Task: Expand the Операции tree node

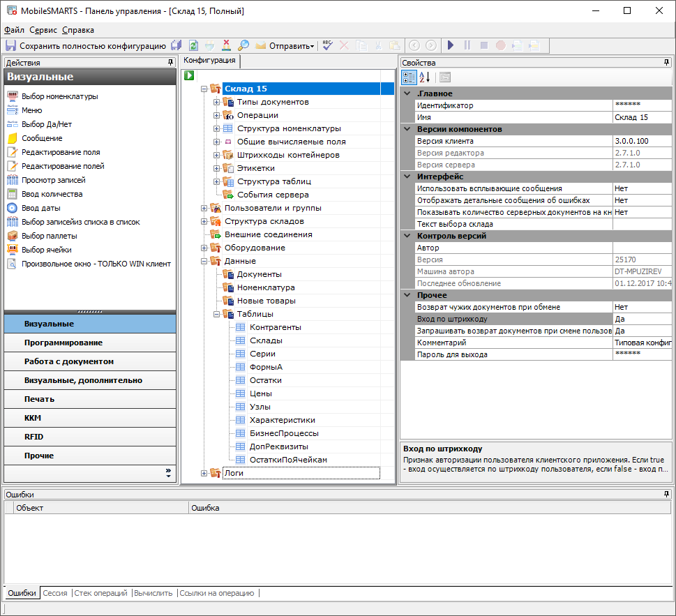Action: click(217, 116)
